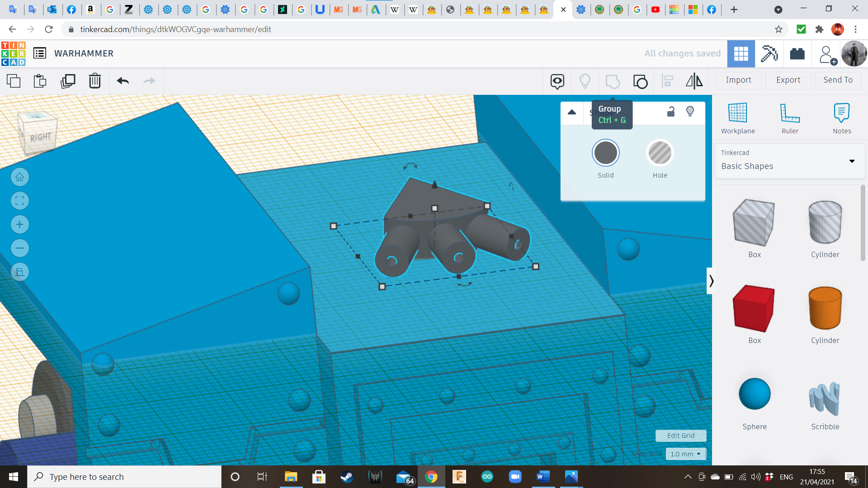This screenshot has width=868, height=488.
Task: Click the Solid color swatch
Action: pos(606,153)
